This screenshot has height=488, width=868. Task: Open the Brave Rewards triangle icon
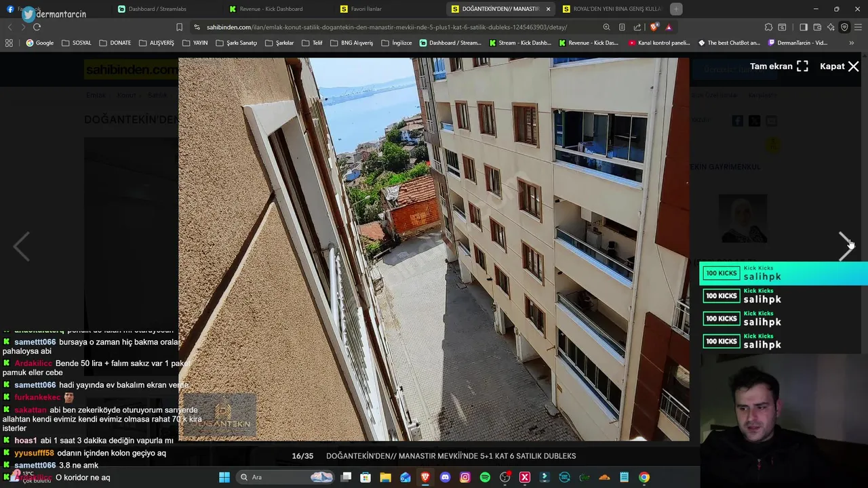[x=669, y=27]
